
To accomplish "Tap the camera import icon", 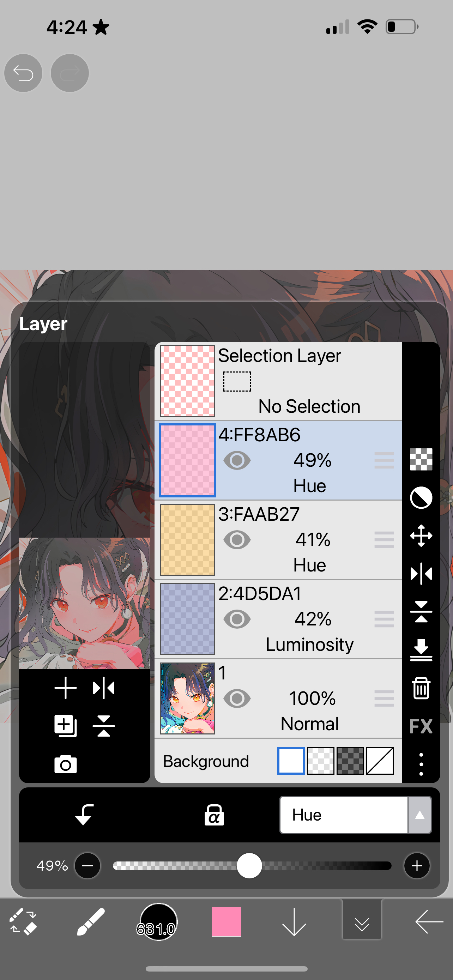I will coord(65,764).
